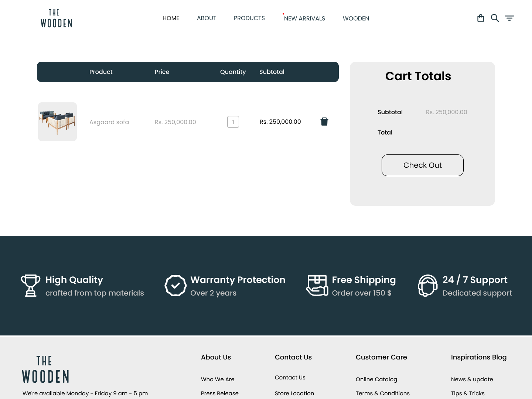Click The Wooden logo in the header
Image resolution: width=532 pixels, height=399 pixels.
[x=56, y=18]
